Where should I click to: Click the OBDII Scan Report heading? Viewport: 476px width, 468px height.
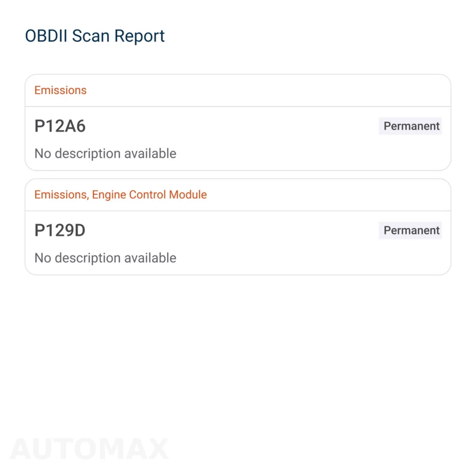click(x=94, y=36)
